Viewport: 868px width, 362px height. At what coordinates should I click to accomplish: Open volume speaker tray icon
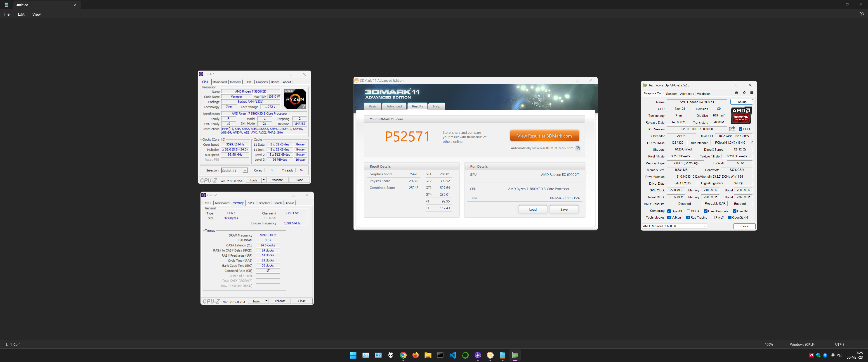coord(839,355)
